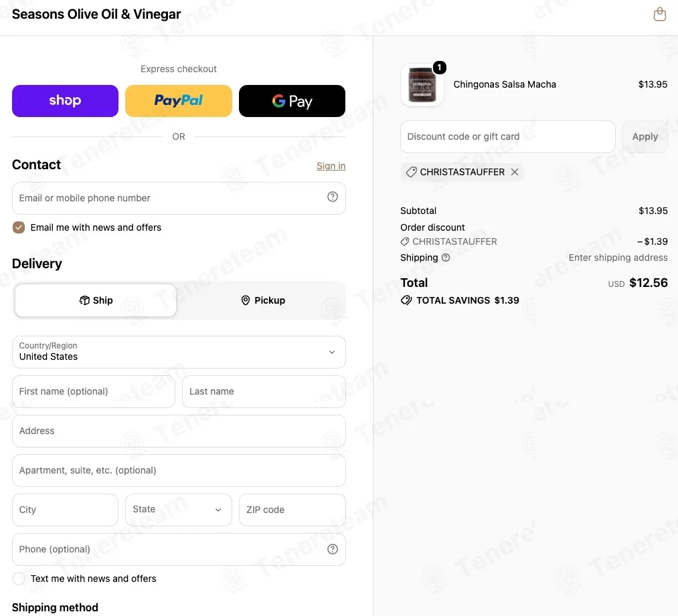Click the Sign in link
Viewport: 678px width, 616px height.
tap(331, 166)
